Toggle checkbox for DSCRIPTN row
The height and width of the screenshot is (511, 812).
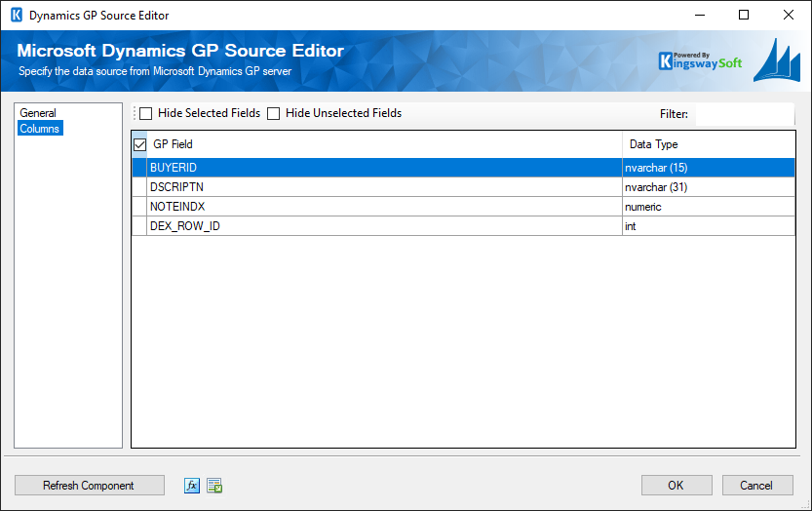pyautogui.click(x=139, y=187)
